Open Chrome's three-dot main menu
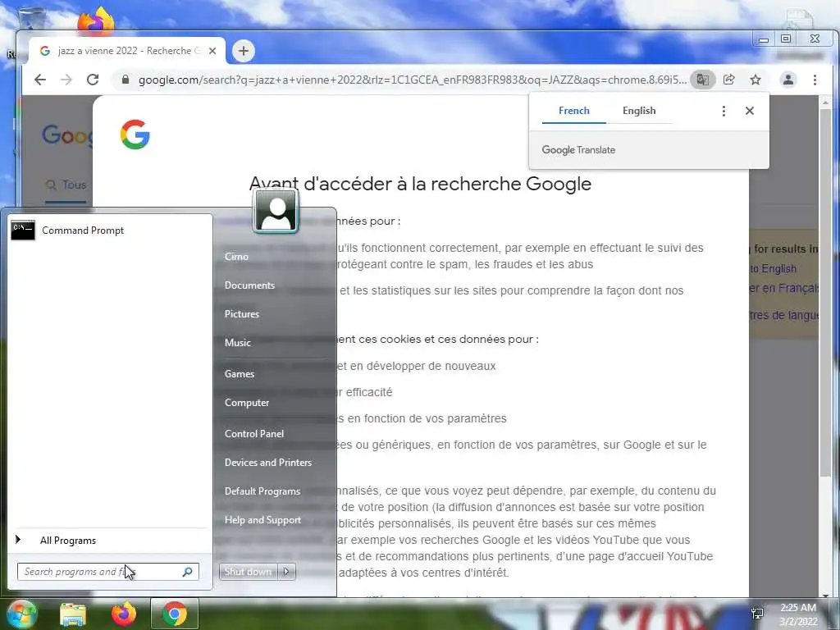 [x=815, y=80]
